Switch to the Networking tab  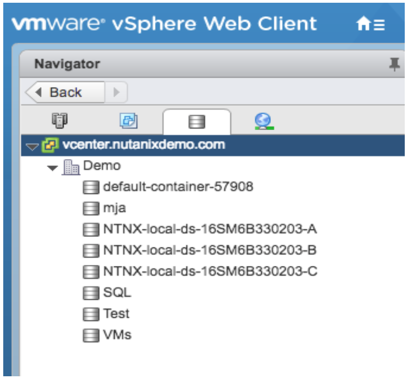(264, 121)
